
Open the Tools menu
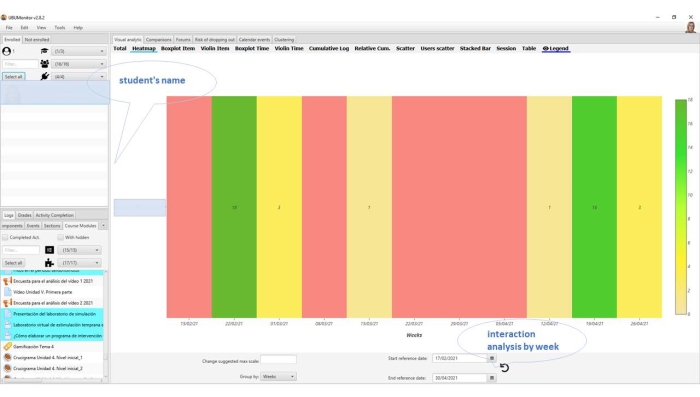click(x=59, y=28)
